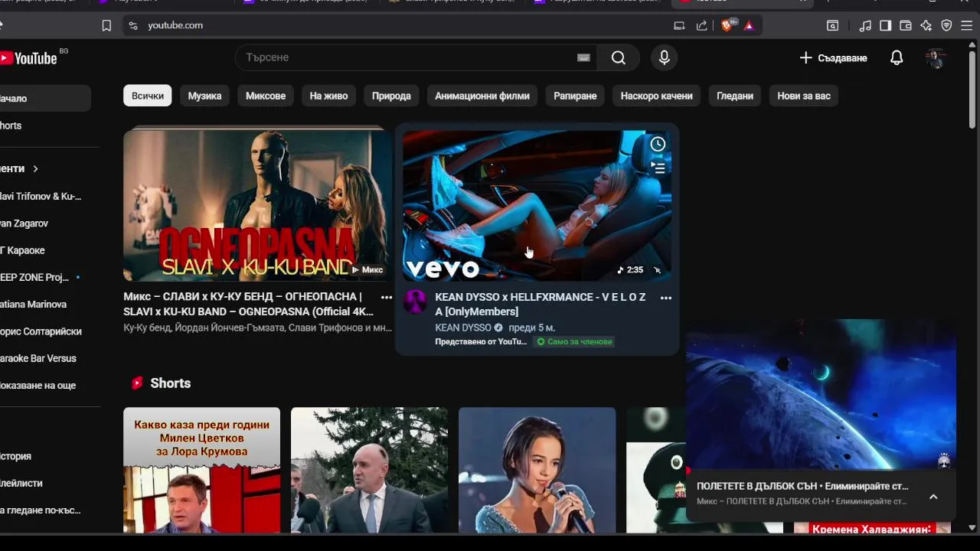Select the Гледани filter chip
The width and height of the screenshot is (980, 551).
coord(735,96)
